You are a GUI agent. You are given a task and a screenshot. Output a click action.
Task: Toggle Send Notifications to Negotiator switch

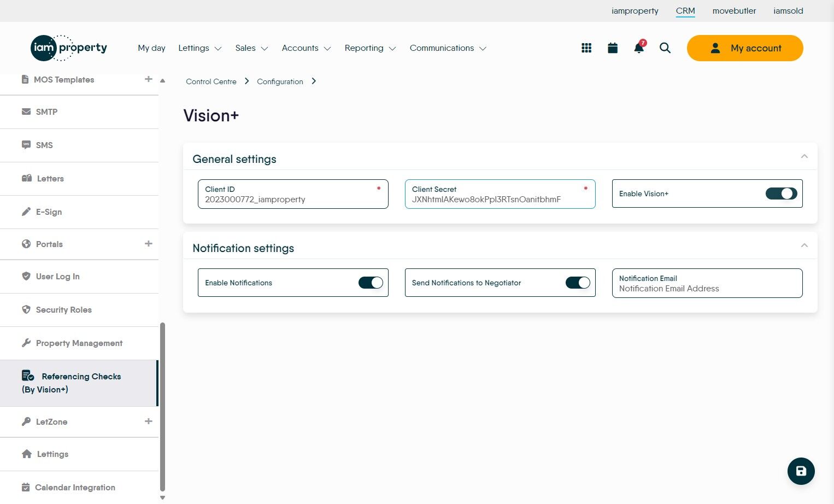point(578,283)
